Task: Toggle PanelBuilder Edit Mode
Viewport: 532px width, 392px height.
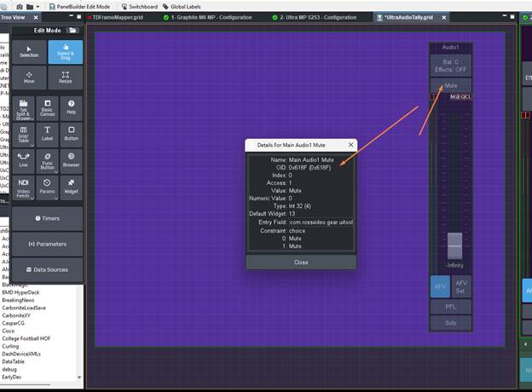Action: pos(80,7)
